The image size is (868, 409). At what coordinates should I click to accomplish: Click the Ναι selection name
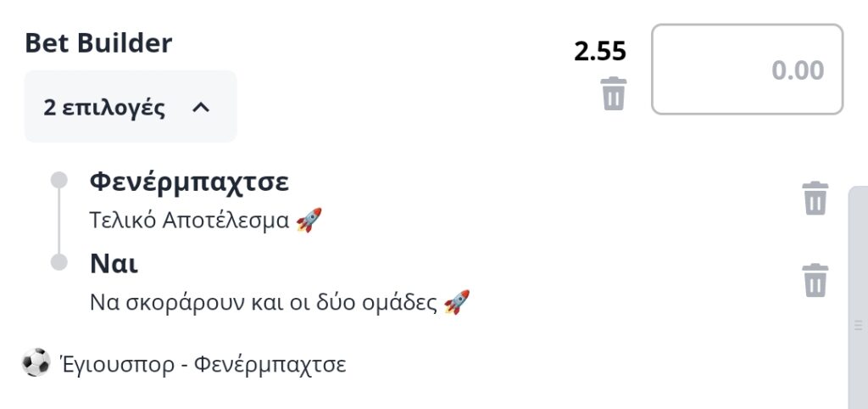click(x=114, y=265)
